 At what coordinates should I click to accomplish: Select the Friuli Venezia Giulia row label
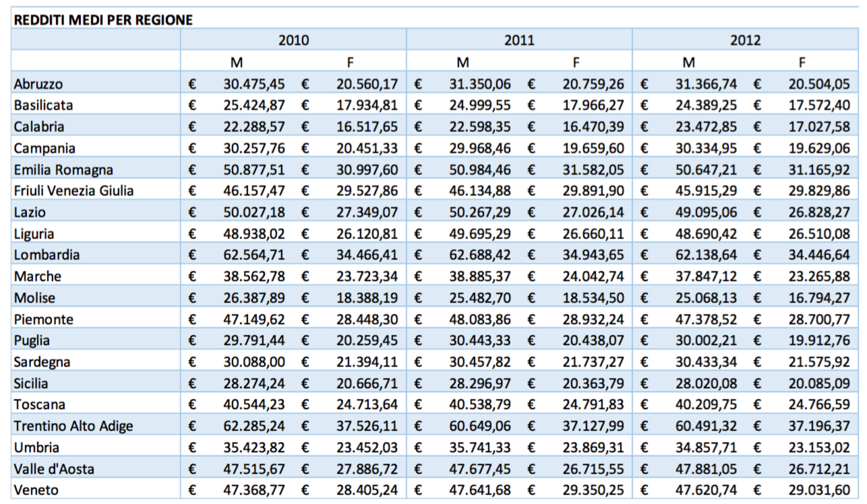[x=96, y=191]
